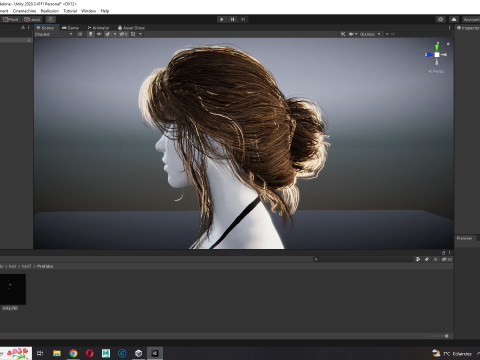Start Play mode with the play button
This screenshot has width=480, height=360.
(x=222, y=19)
